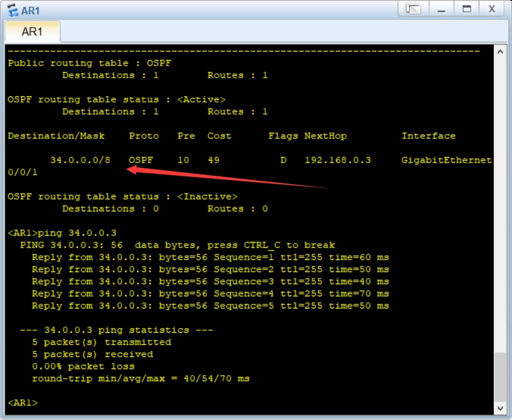Screen dimensions: 512x420
Task: Click the 'PING 34.0.0.3: 56 data bytes' line
Action: click(x=178, y=245)
